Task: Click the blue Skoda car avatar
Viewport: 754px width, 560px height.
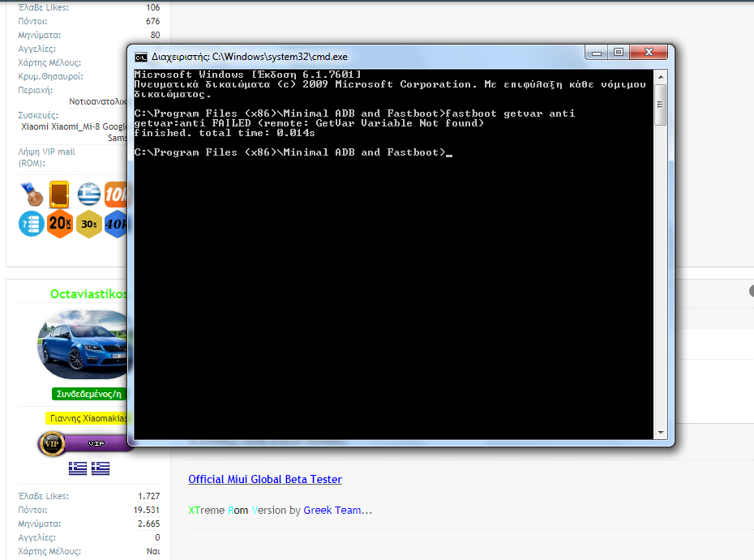Action: click(84, 344)
